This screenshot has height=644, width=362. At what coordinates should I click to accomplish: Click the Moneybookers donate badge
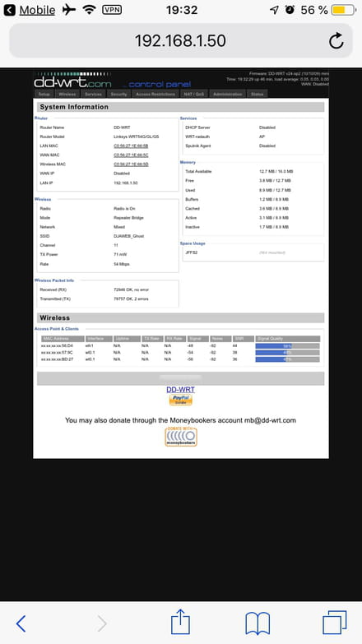[181, 437]
